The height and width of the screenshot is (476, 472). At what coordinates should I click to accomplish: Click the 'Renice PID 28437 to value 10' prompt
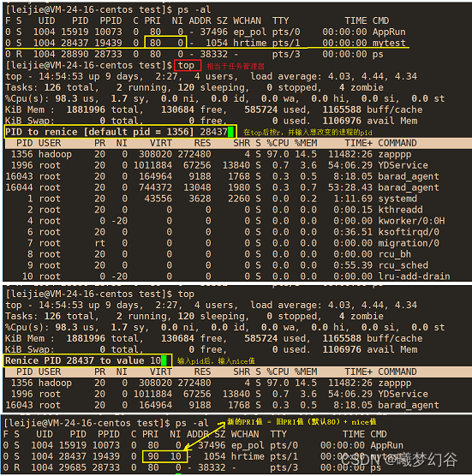(x=83, y=360)
